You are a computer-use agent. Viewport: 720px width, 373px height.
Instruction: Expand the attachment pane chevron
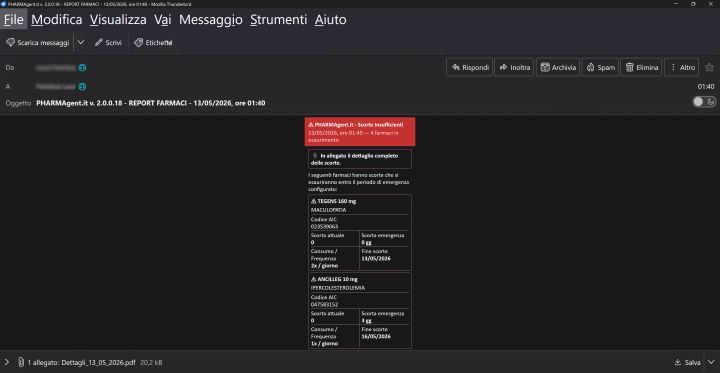pos(7,362)
